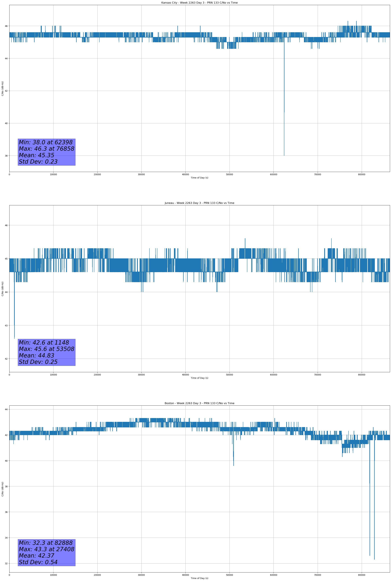Click x-tick '20000' on Boston plot
The image size is (392, 581).
click(x=97, y=575)
